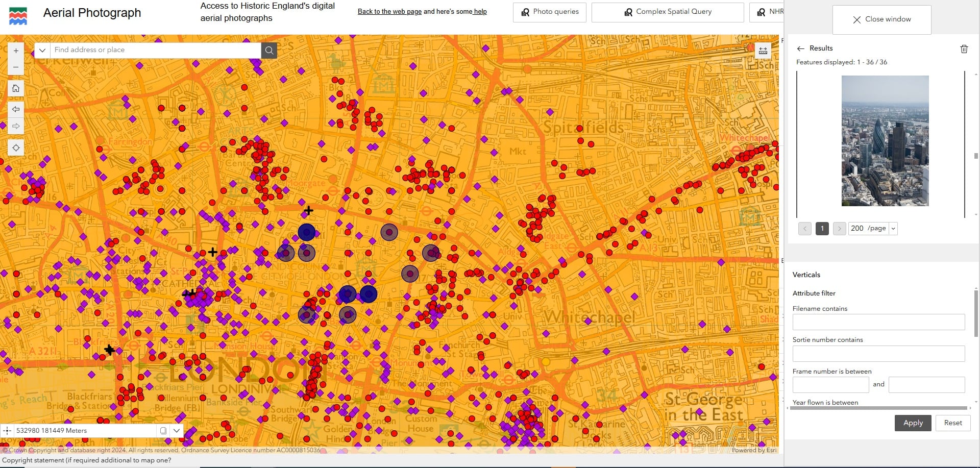Open the Gherkin aerial photo thumbnail
The image size is (980, 468).
(x=885, y=141)
